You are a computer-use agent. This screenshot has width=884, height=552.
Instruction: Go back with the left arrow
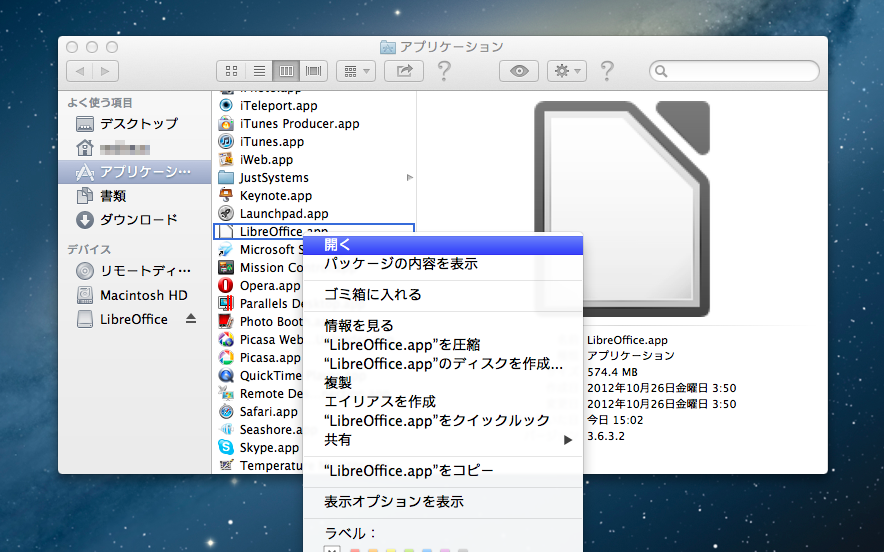79,71
